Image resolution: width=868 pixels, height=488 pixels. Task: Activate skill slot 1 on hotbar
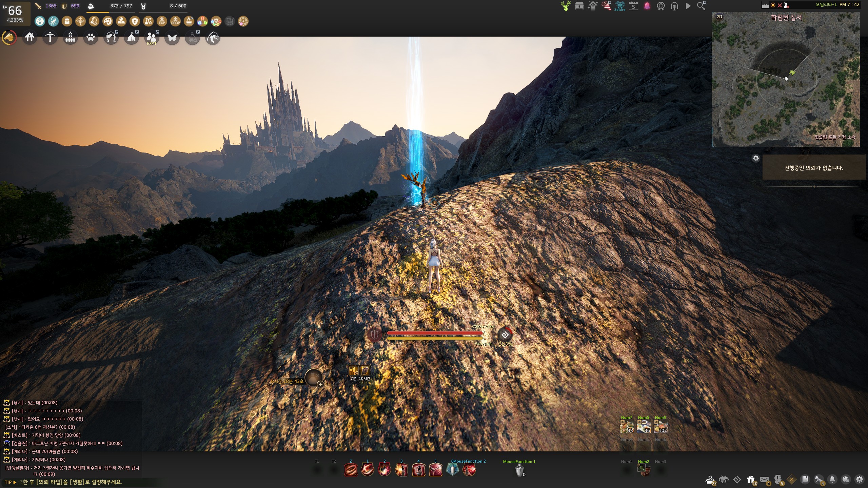click(368, 470)
